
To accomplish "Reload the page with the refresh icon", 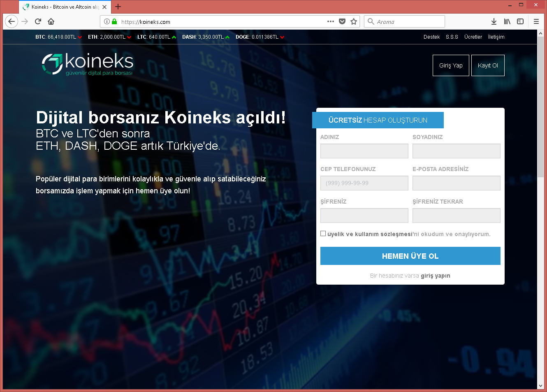I will pyautogui.click(x=38, y=21).
